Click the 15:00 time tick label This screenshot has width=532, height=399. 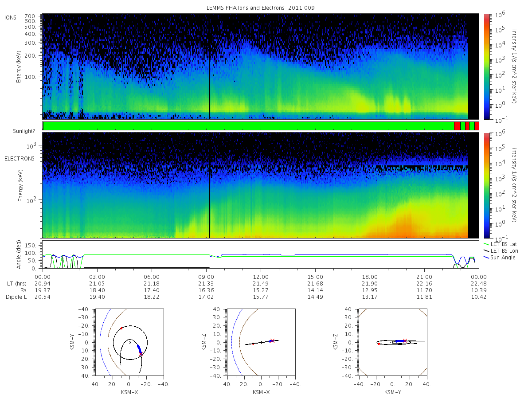point(315,276)
